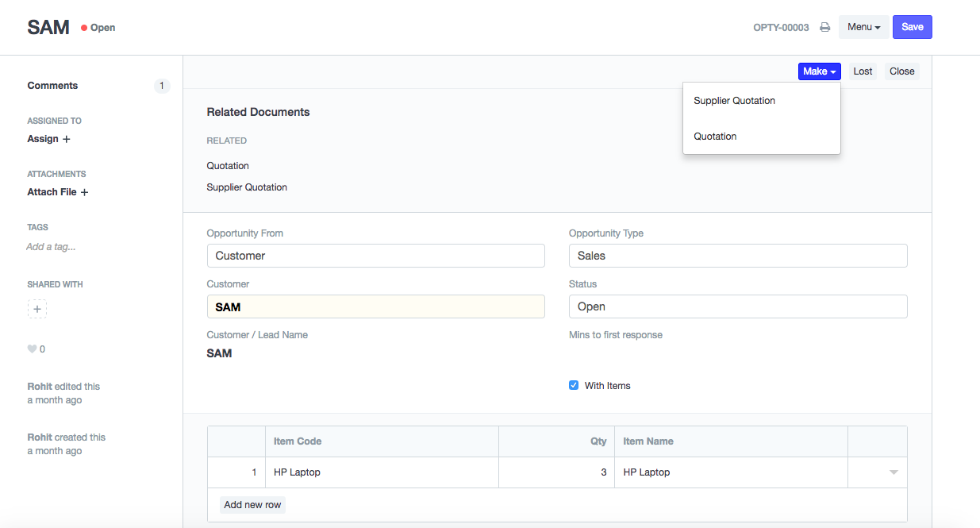Click the Save button
The height and width of the screenshot is (528, 980).
pyautogui.click(x=912, y=27)
